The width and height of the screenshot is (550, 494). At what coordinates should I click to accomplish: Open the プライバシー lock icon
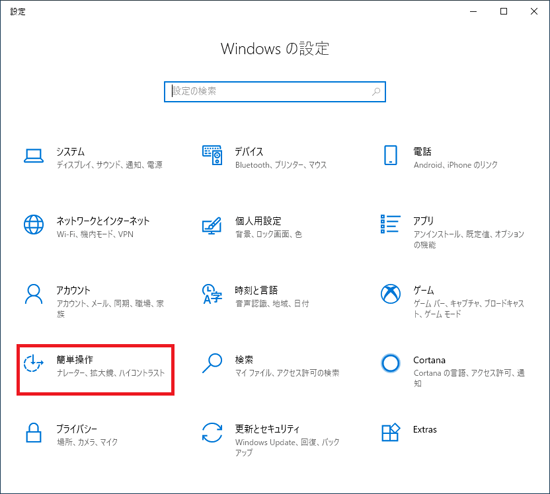coord(34,433)
